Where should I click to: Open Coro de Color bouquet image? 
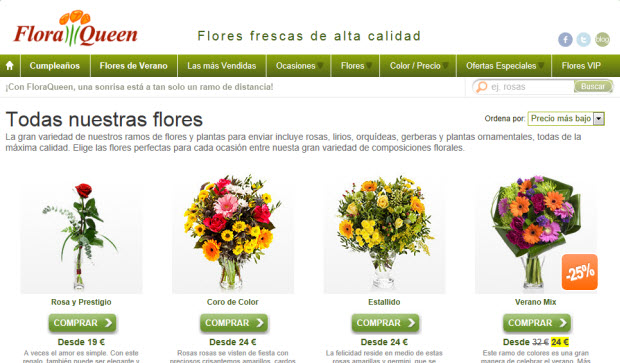pyautogui.click(x=233, y=234)
